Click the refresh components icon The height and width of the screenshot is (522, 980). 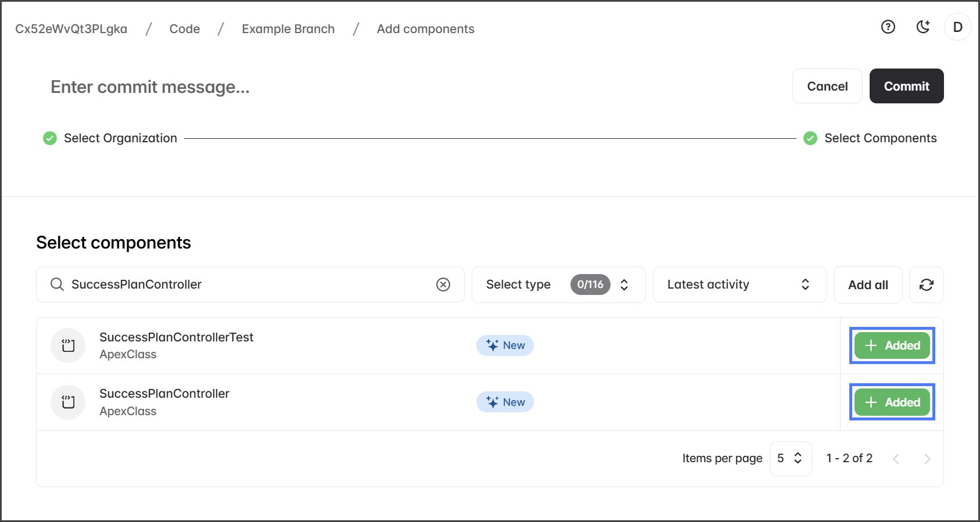coord(926,285)
